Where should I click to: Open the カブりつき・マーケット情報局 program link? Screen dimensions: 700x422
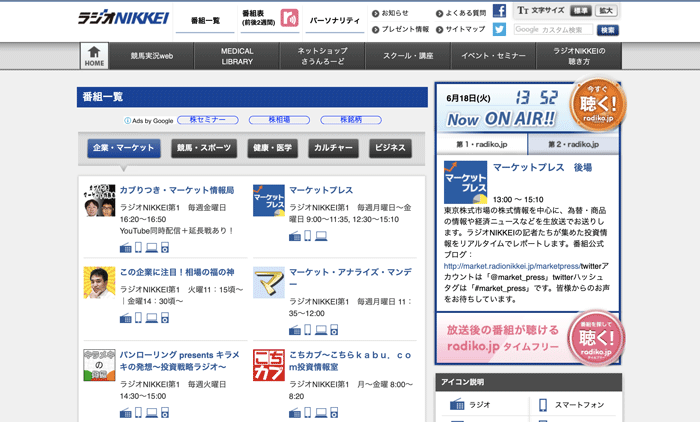click(x=177, y=190)
